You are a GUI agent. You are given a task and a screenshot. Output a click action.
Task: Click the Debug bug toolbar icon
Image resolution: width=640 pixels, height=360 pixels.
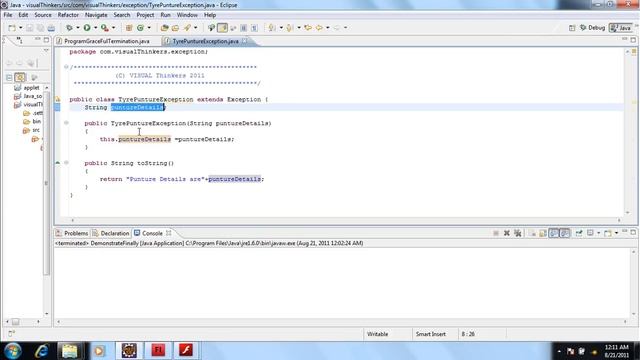point(69,28)
